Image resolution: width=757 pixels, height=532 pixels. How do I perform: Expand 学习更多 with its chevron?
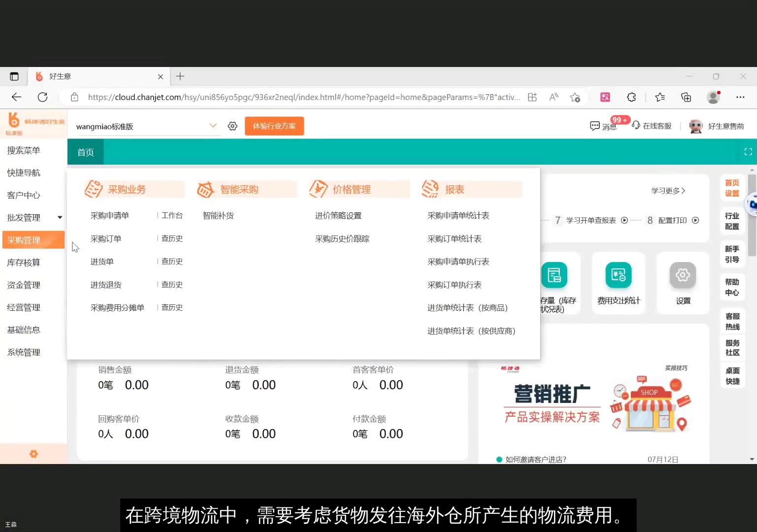[x=668, y=191]
